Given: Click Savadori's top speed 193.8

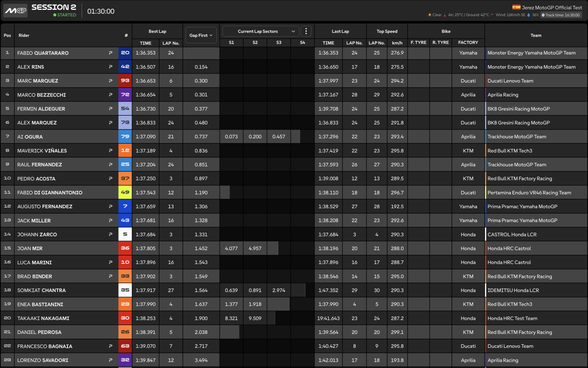Looking at the screenshot, I should coord(397,360).
